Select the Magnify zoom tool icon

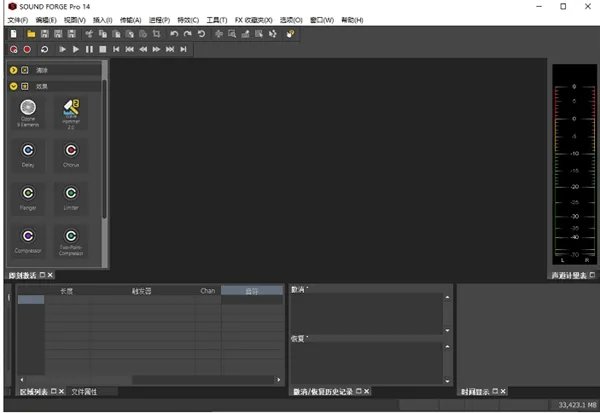pos(232,34)
